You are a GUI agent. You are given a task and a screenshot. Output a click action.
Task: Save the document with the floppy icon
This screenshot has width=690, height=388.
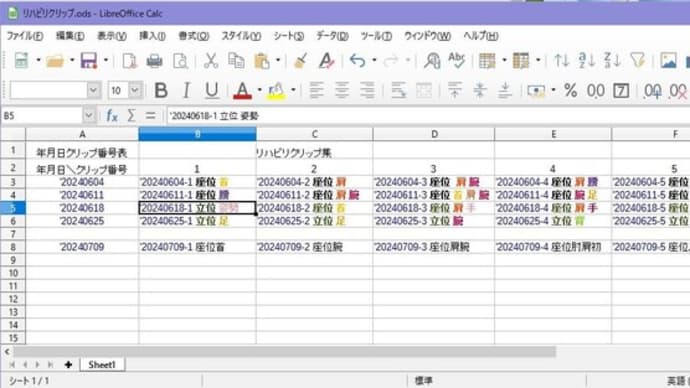tap(88, 60)
